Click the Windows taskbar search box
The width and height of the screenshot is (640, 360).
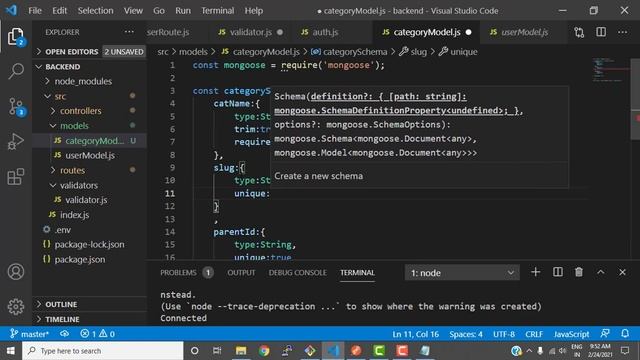tap(103, 351)
